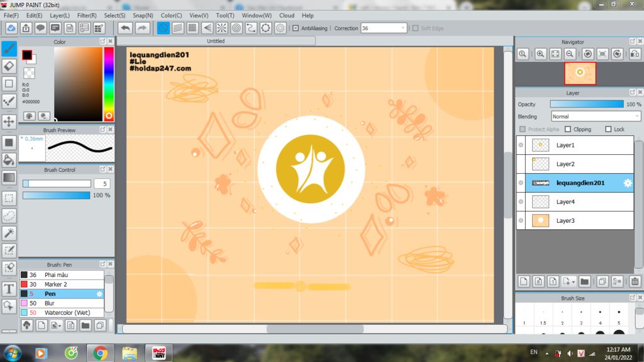Enable curve snap
Image resolution: width=644 pixels, height=362 pixels.
(x=251, y=28)
